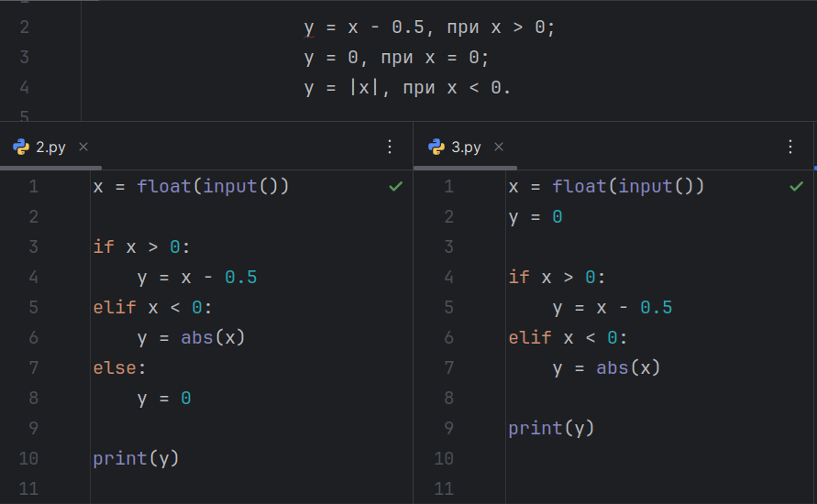The width and height of the screenshot is (817, 504).
Task: Open tab options menu for 3.py pane
Action: click(790, 147)
